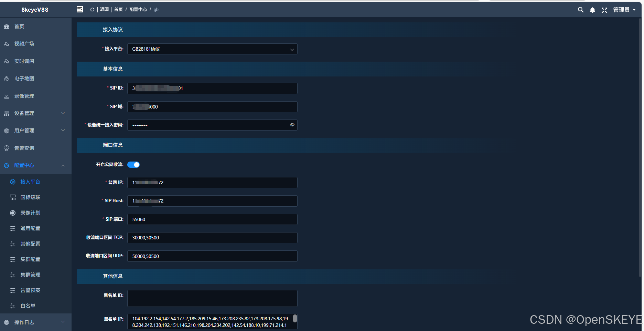Click the 通用配置 sliders icon

[x=13, y=228]
